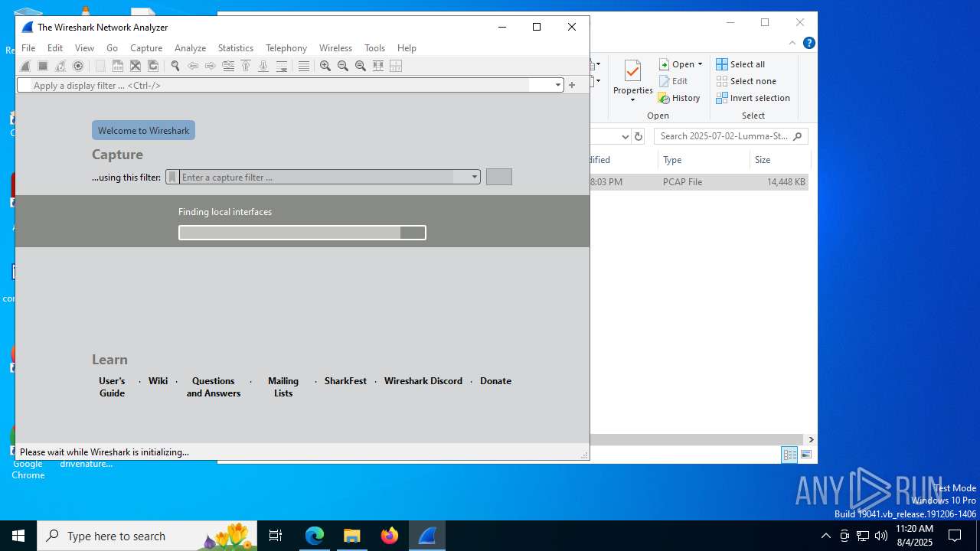Expand Open dropdown arrow in File Explorer

[x=700, y=64]
